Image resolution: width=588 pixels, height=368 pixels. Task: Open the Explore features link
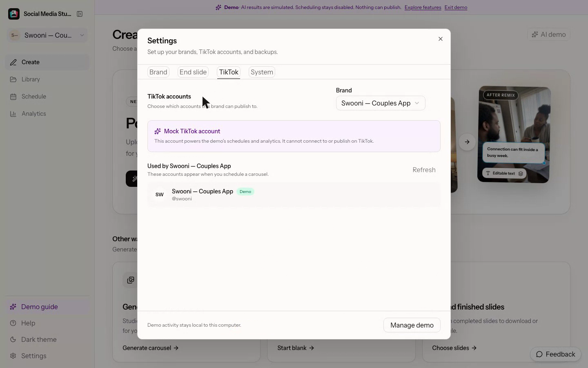pos(423,7)
